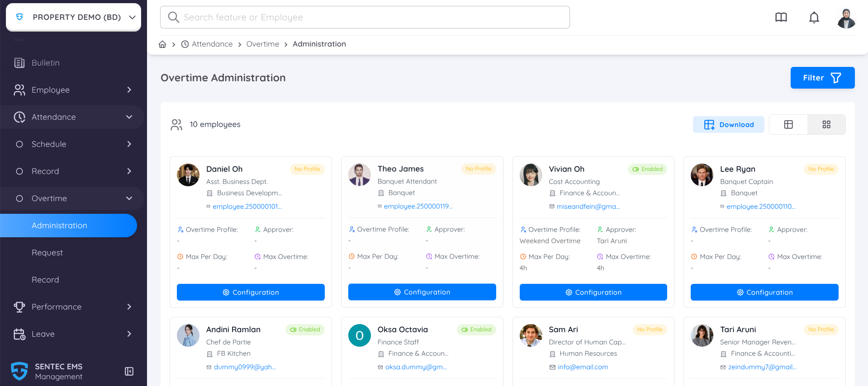Click Tari Aruni's No Profile badge
The width and height of the screenshot is (868, 386).
coord(821,330)
